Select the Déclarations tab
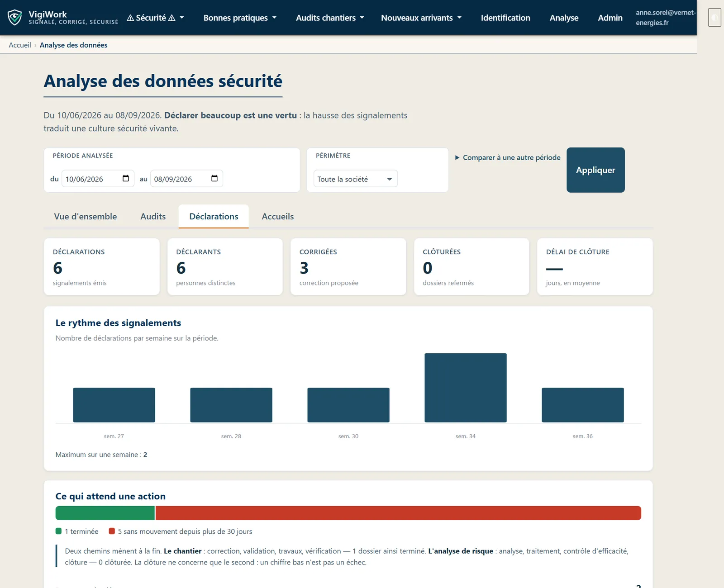Image resolution: width=724 pixels, height=588 pixels. 214,216
